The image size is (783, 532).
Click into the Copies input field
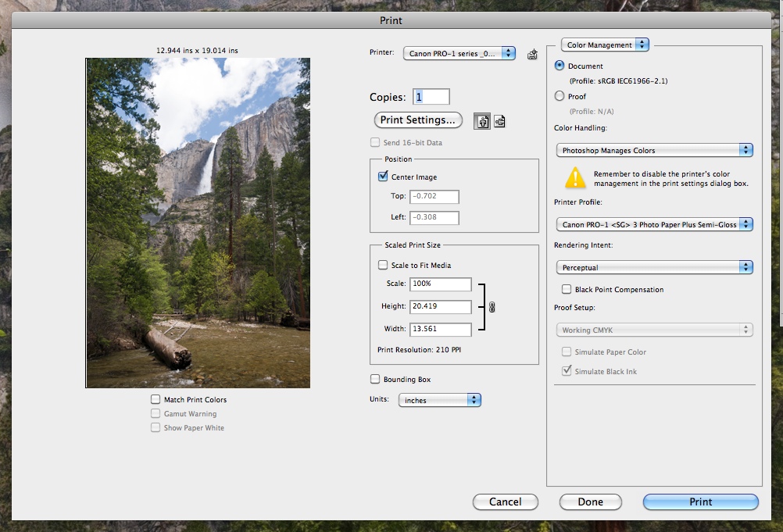(431, 97)
